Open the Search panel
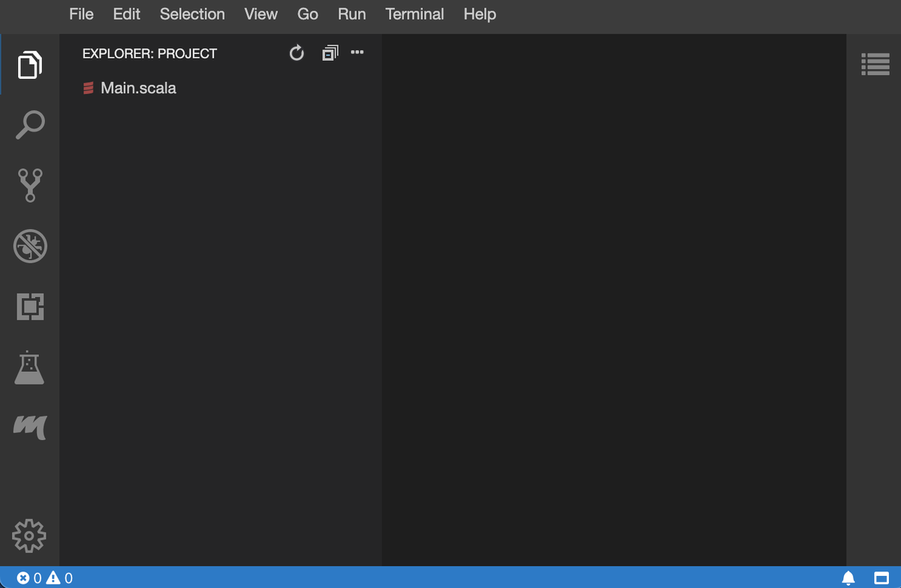The width and height of the screenshot is (901, 588). (x=30, y=125)
